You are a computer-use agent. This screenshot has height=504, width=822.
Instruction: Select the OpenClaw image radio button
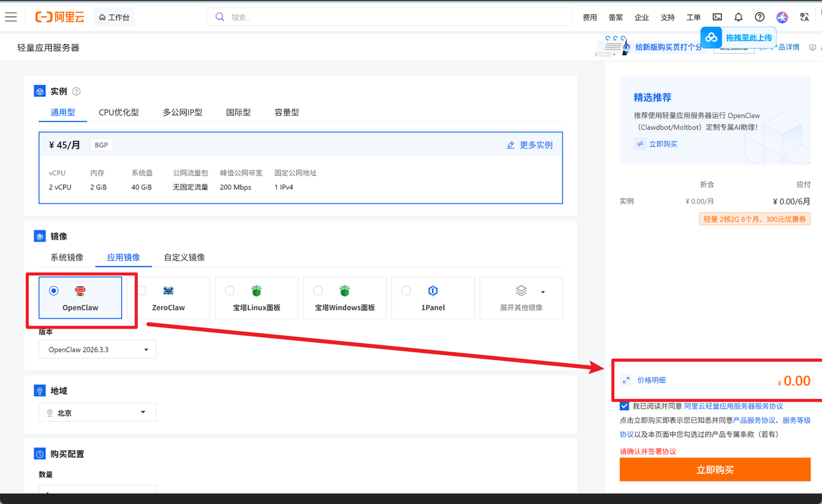pyautogui.click(x=54, y=291)
